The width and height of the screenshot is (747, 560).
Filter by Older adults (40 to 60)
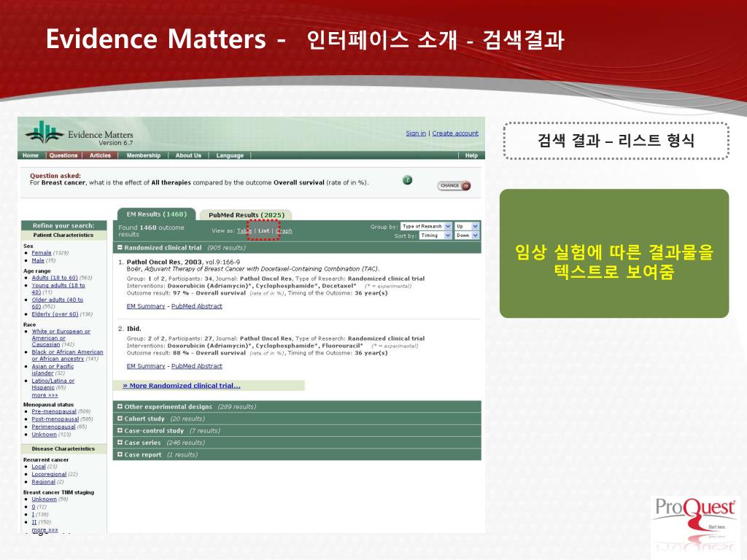(x=57, y=303)
